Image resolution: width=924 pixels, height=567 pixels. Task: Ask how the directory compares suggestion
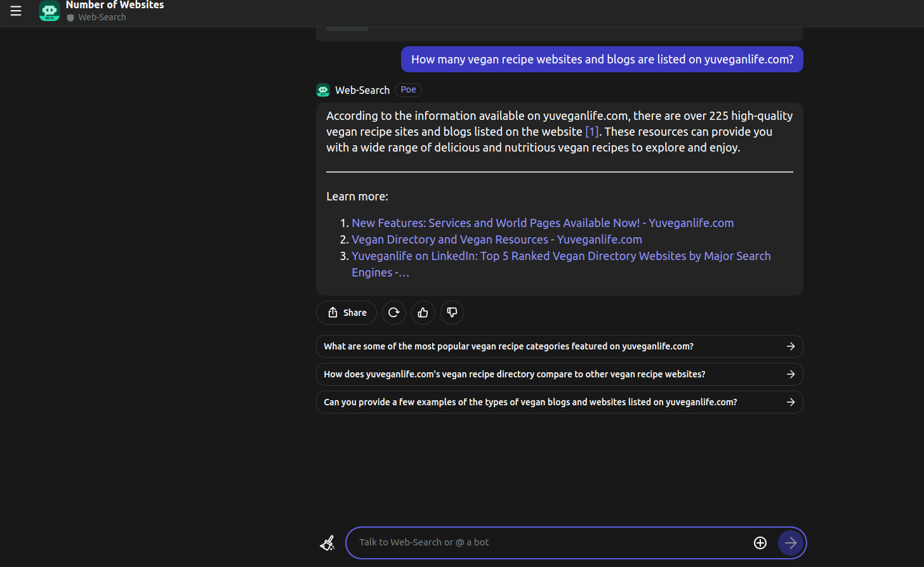560,374
